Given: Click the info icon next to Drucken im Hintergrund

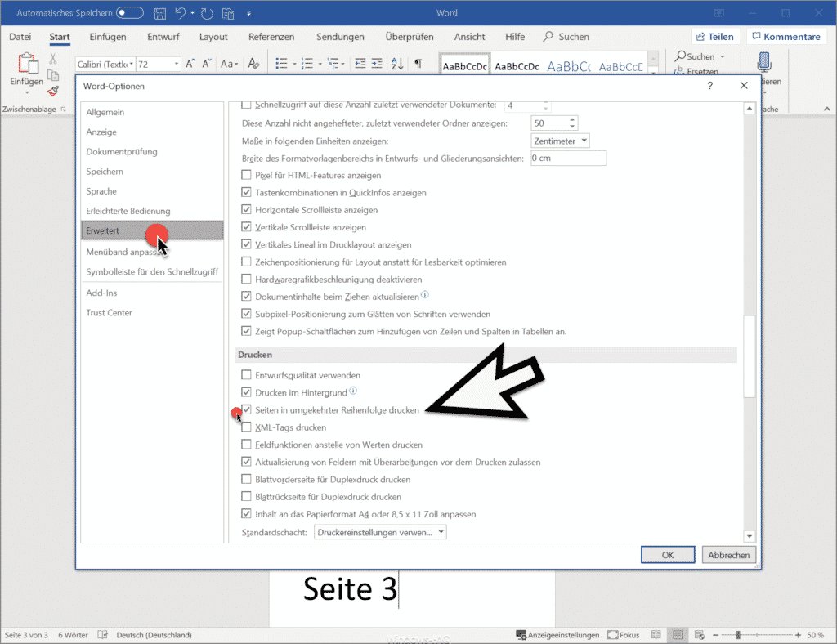Looking at the screenshot, I should coord(353,391).
